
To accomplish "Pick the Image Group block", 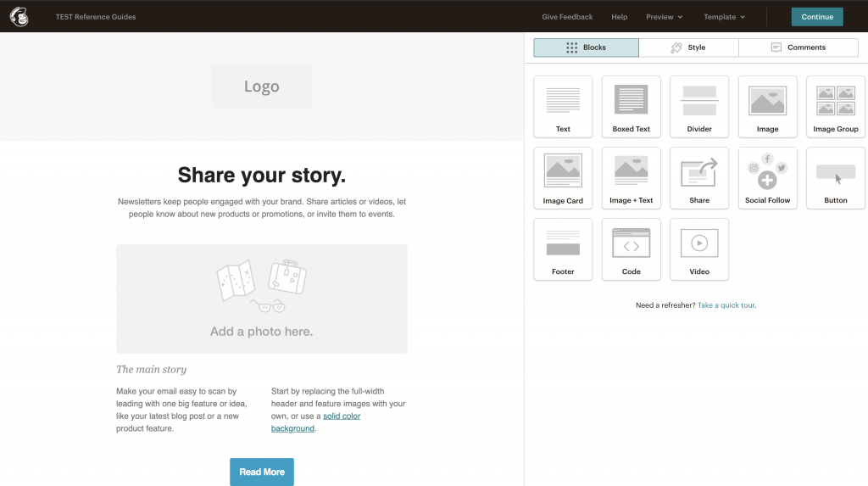I will point(835,107).
